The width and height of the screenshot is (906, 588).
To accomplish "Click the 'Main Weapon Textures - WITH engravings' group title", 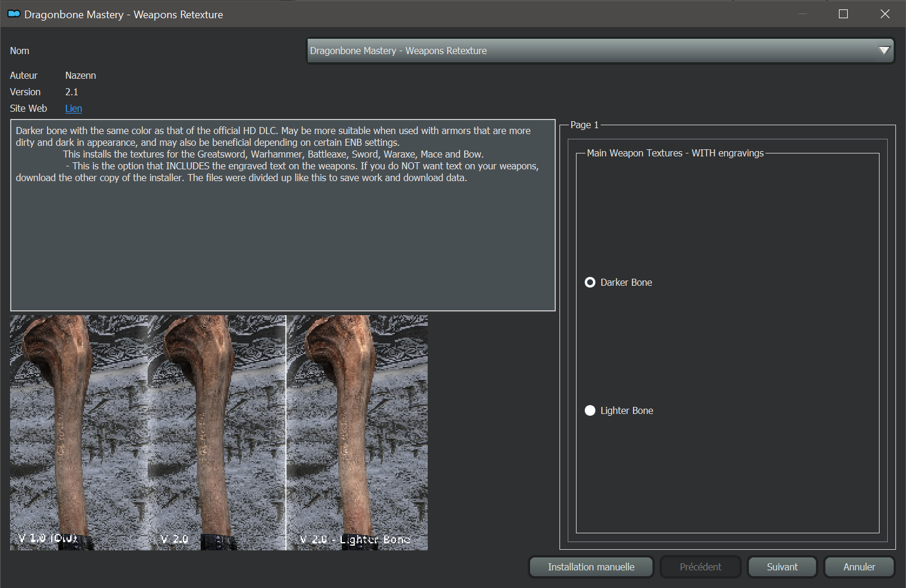I will pyautogui.click(x=675, y=153).
